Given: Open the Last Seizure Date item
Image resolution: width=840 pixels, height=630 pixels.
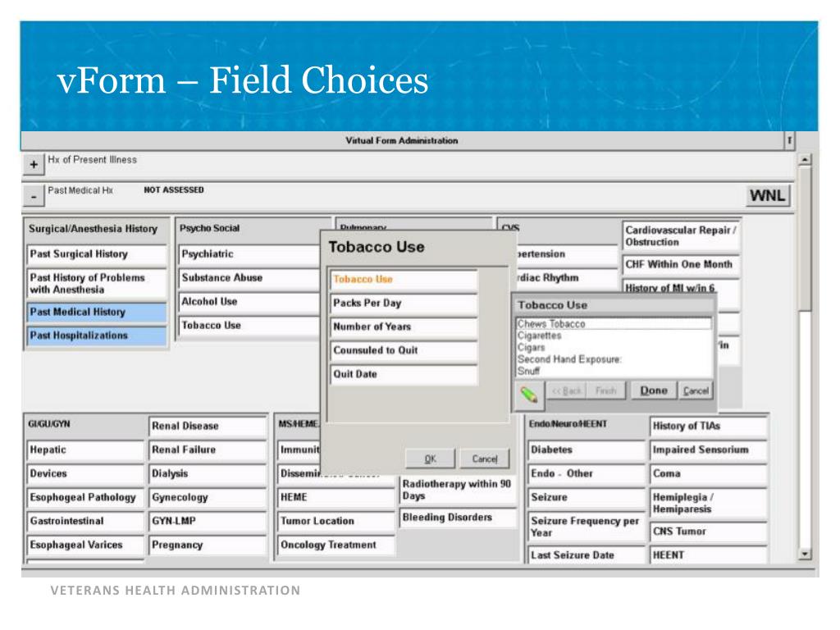Looking at the screenshot, I should pos(587,555).
